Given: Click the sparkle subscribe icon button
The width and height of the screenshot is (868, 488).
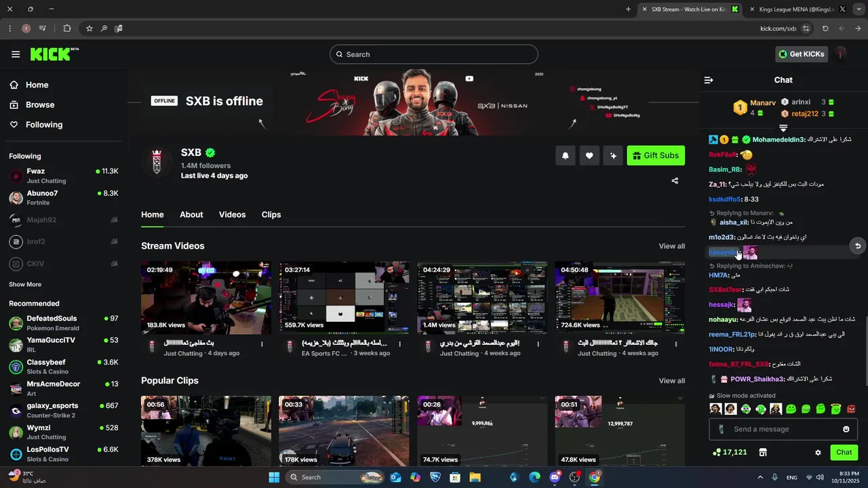Looking at the screenshot, I should point(613,156).
